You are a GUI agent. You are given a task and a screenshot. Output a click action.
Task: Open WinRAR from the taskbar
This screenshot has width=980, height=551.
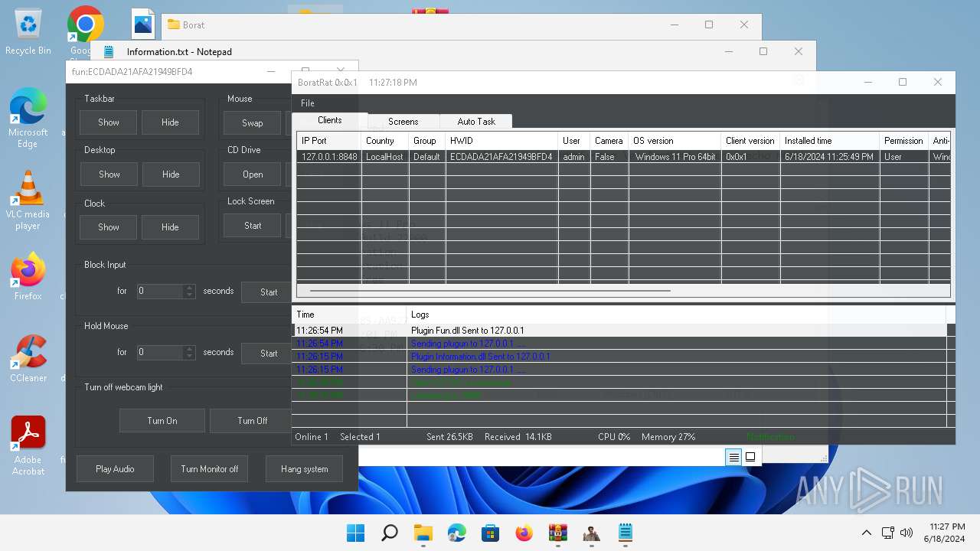click(x=558, y=533)
